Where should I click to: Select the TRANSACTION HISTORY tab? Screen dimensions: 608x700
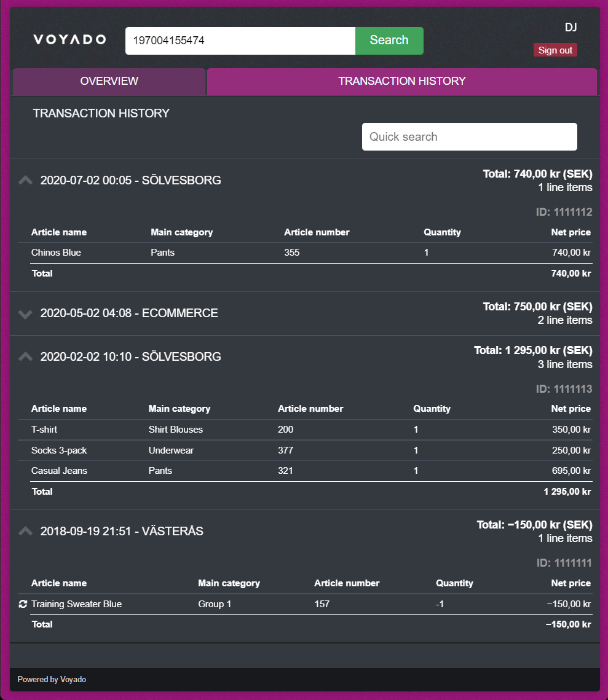click(x=401, y=81)
